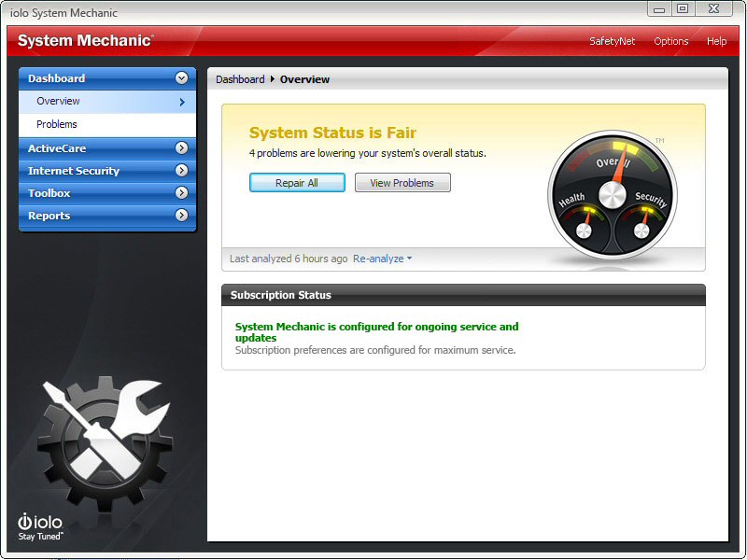Click the Reports section header label
747x560 pixels.
49,216
